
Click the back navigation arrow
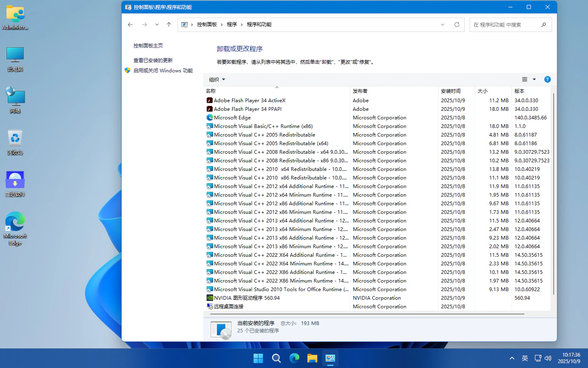pyautogui.click(x=130, y=25)
